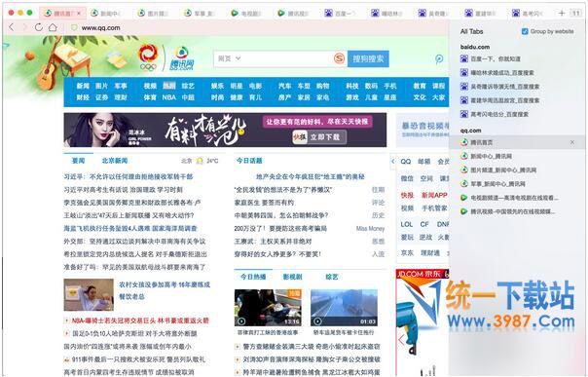Select the 今日热播 video tab
Image resolution: width=588 pixels, height=377 pixels.
[x=253, y=277]
